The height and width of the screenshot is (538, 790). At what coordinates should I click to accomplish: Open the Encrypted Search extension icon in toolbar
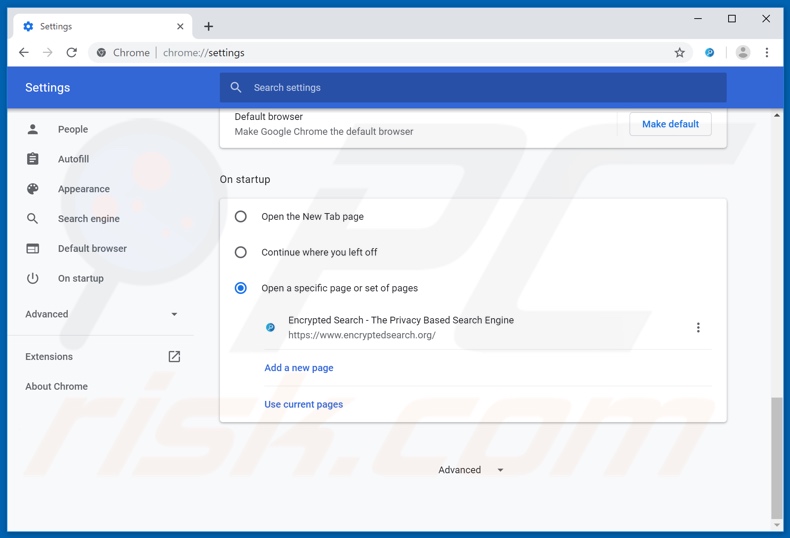point(709,52)
